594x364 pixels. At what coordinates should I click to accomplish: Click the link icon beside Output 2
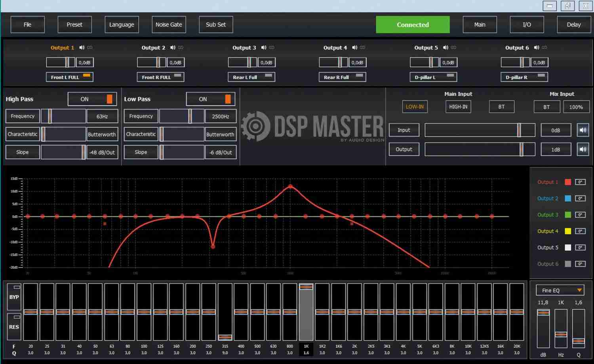click(x=181, y=47)
